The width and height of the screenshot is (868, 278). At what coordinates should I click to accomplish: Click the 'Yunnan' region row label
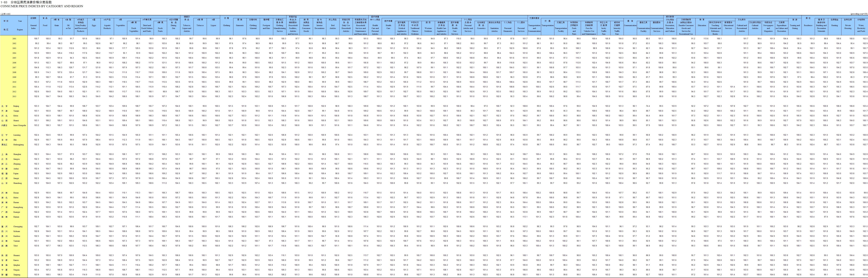pos(17,241)
